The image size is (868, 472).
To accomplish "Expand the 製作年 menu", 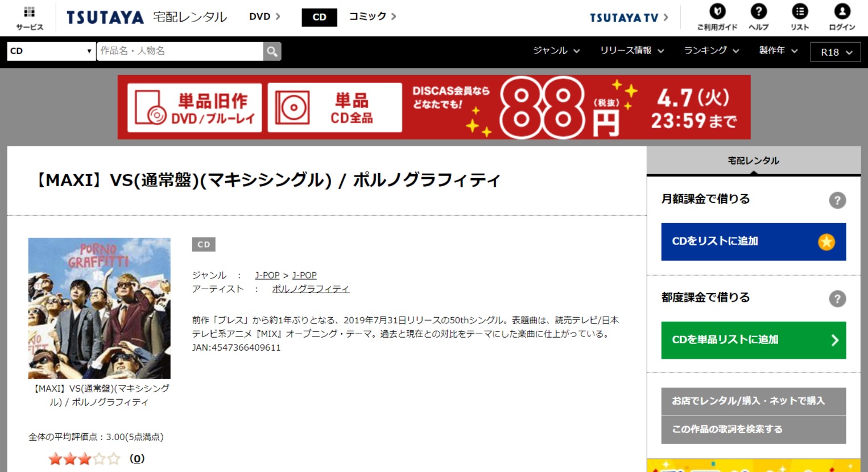I will coord(778,51).
